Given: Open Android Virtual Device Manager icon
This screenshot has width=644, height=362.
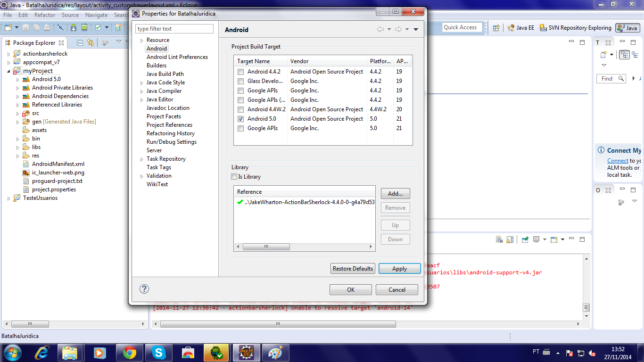Looking at the screenshot, I should click(84, 28).
